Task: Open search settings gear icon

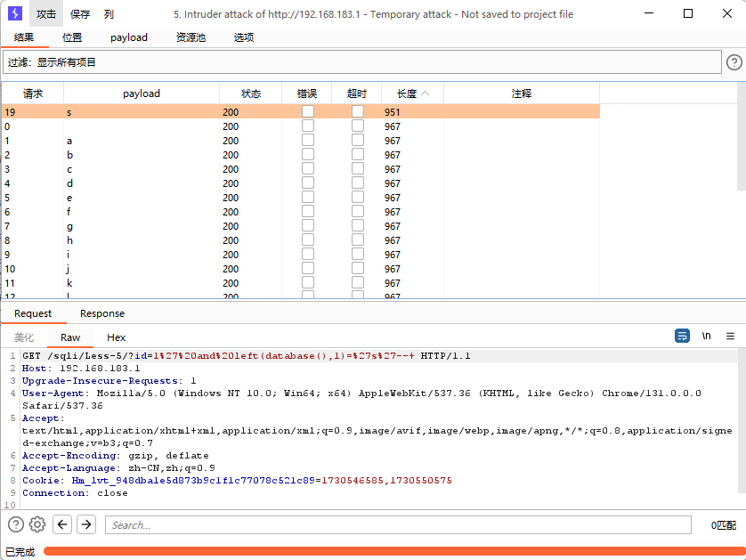Action: [37, 524]
